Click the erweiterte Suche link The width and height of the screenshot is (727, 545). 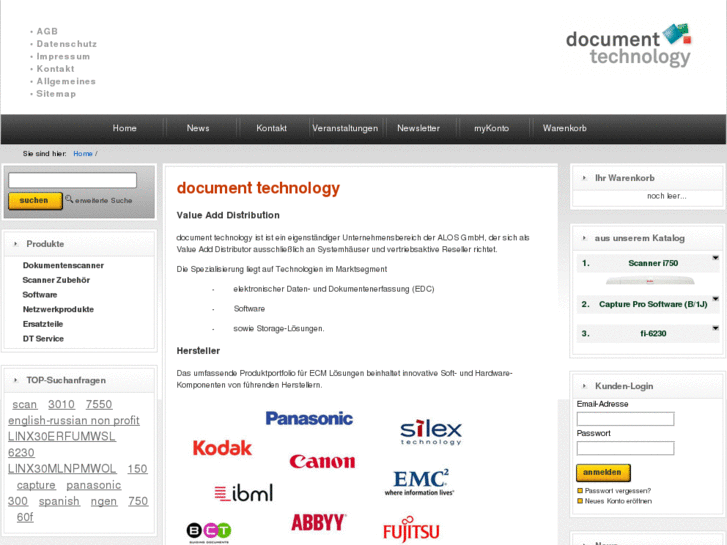click(103, 200)
